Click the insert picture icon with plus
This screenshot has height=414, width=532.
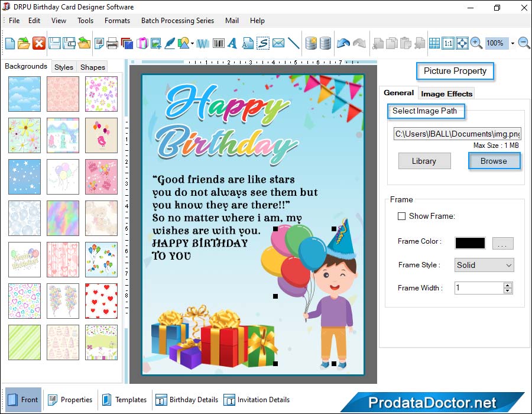(x=155, y=43)
